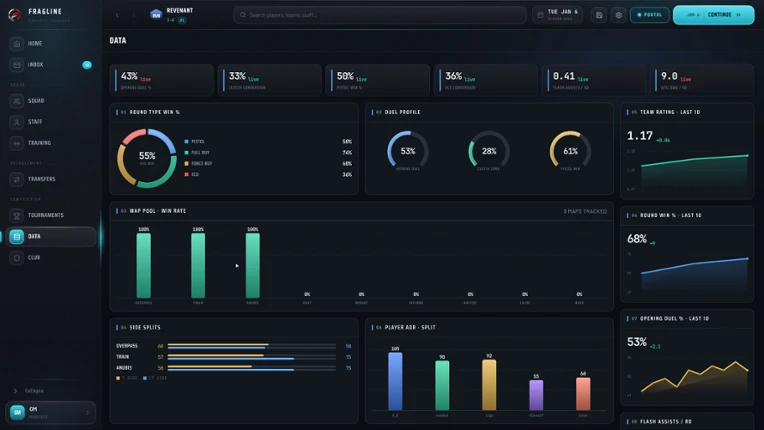
Task: Open Staff via its person icon
Action: click(x=17, y=122)
